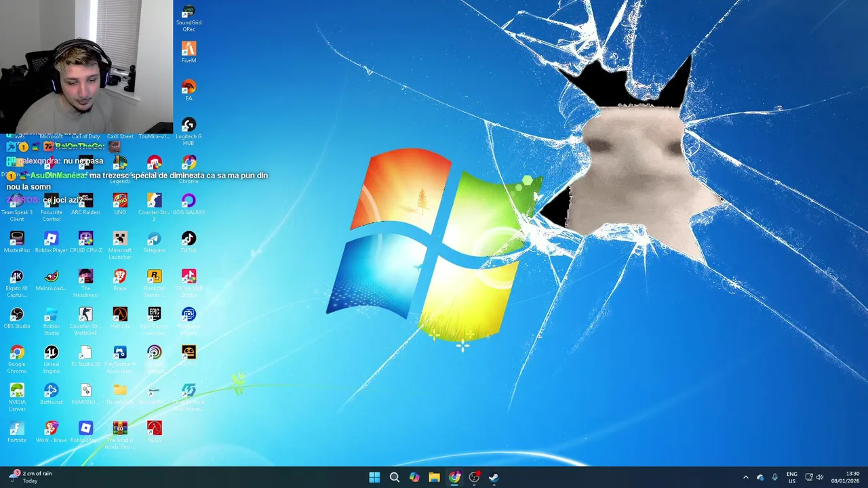Select the FGMONO settings file icon
The image size is (868, 488).
[85, 394]
